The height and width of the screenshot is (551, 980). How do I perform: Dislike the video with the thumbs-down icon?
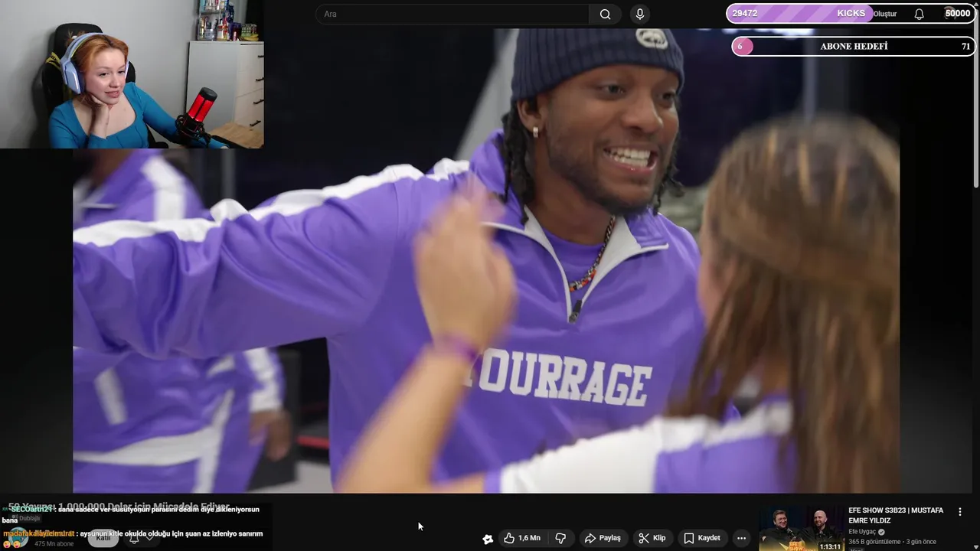point(560,538)
